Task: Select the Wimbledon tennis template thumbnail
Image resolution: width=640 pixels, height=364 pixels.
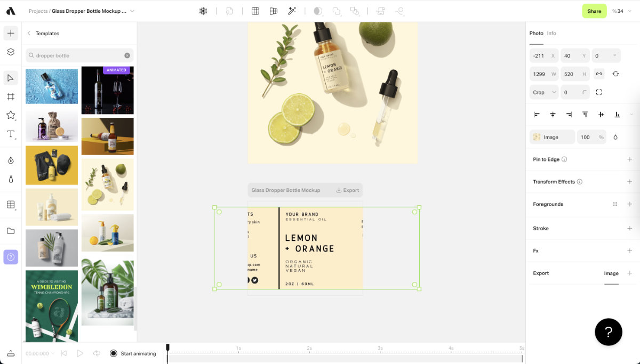Action: 52,306
